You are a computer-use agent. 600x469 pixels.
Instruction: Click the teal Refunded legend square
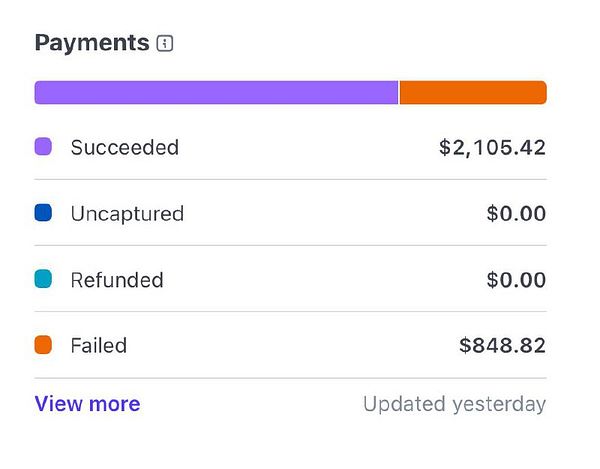point(43,280)
